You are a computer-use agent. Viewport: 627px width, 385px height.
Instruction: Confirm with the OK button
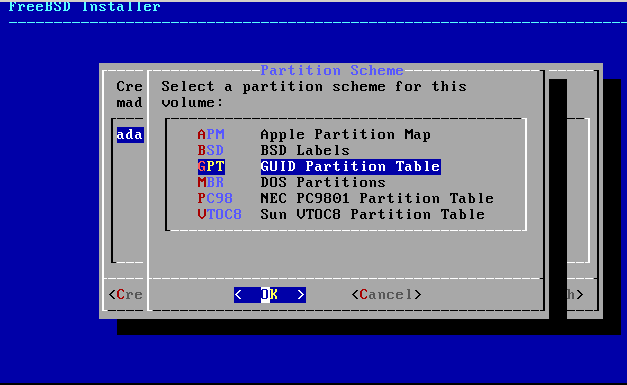click(270, 295)
